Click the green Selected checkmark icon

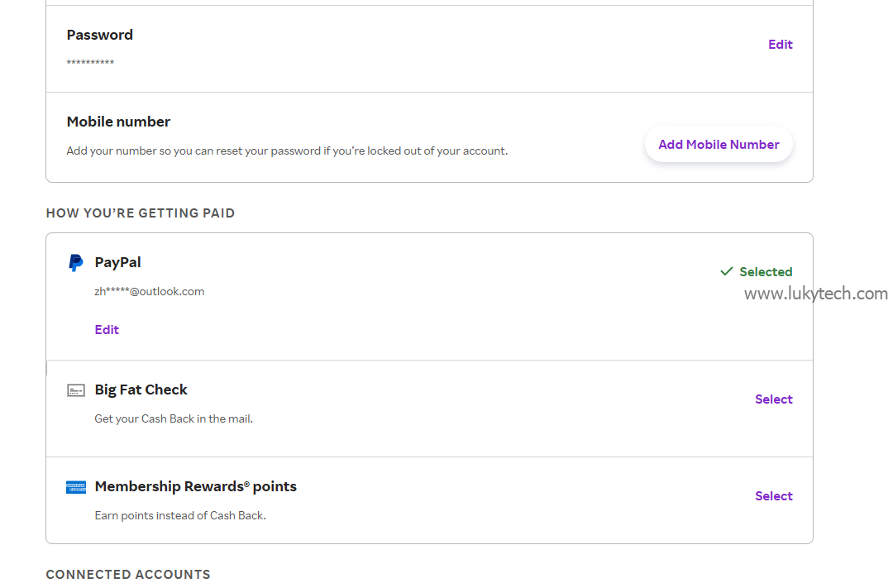(727, 271)
